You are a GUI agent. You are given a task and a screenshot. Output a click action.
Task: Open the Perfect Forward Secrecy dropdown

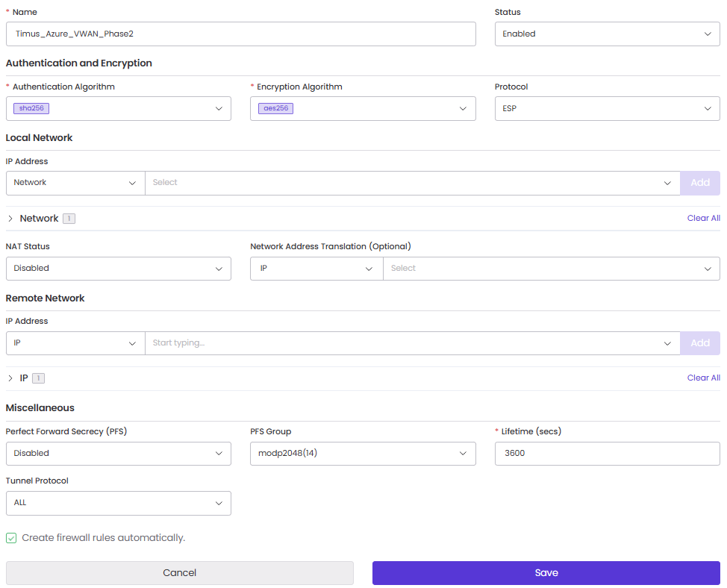(x=118, y=453)
